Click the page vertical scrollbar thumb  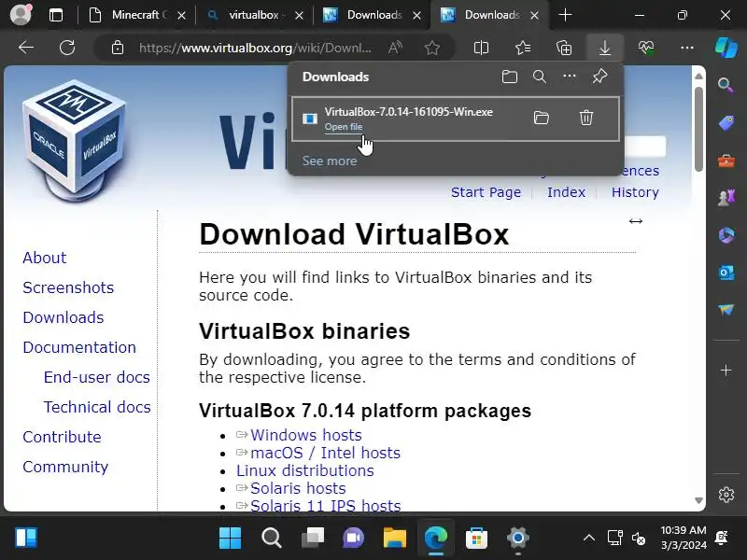pos(698,129)
